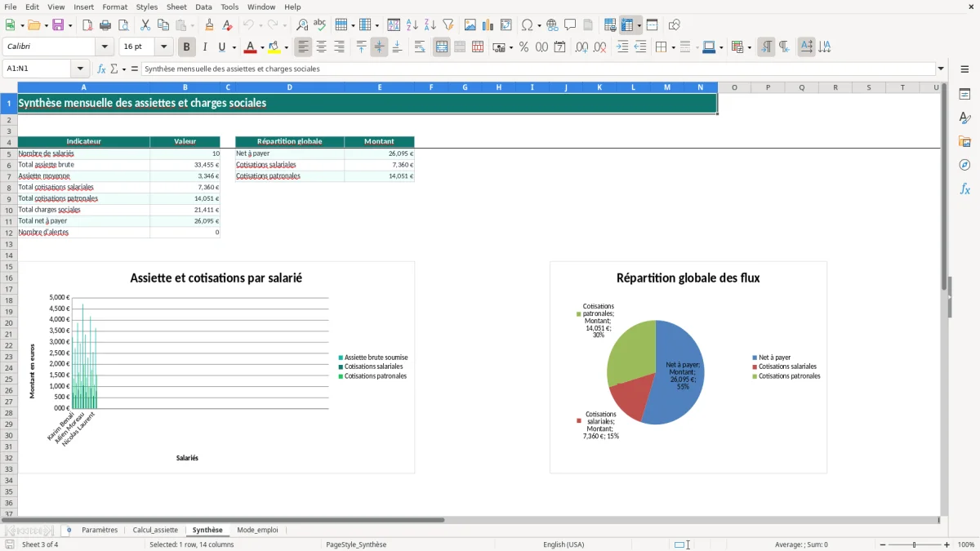This screenshot has height=551, width=980.
Task: Open the Sheet menu
Action: click(176, 7)
